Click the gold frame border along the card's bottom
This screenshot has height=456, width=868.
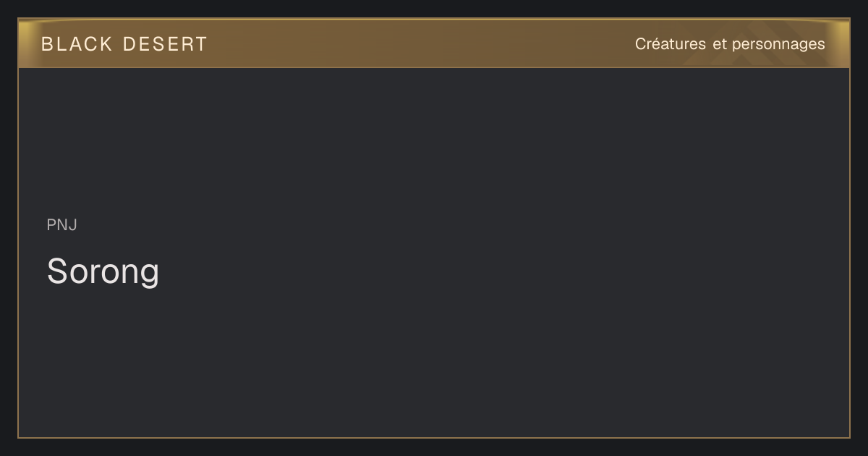[434, 438]
